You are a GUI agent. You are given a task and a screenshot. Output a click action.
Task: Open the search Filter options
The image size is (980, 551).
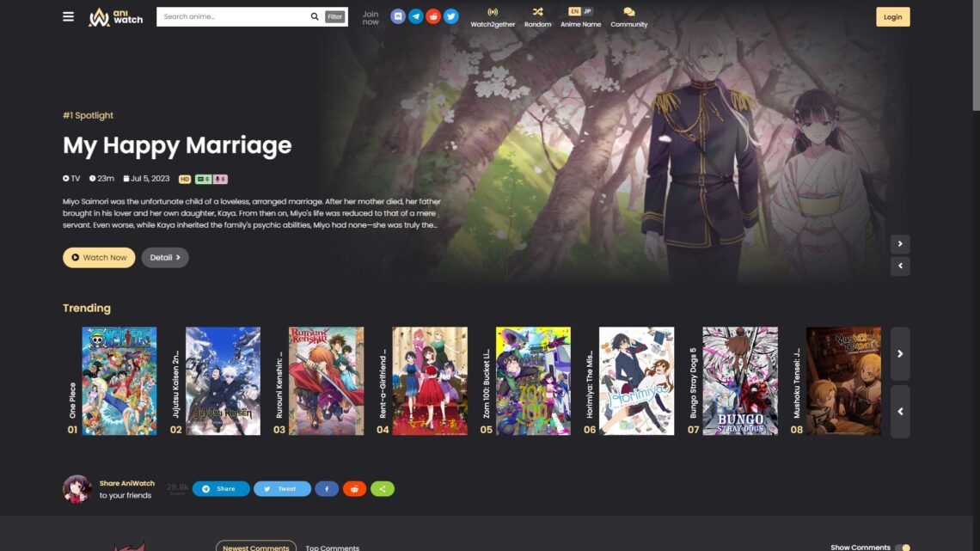[x=334, y=15]
